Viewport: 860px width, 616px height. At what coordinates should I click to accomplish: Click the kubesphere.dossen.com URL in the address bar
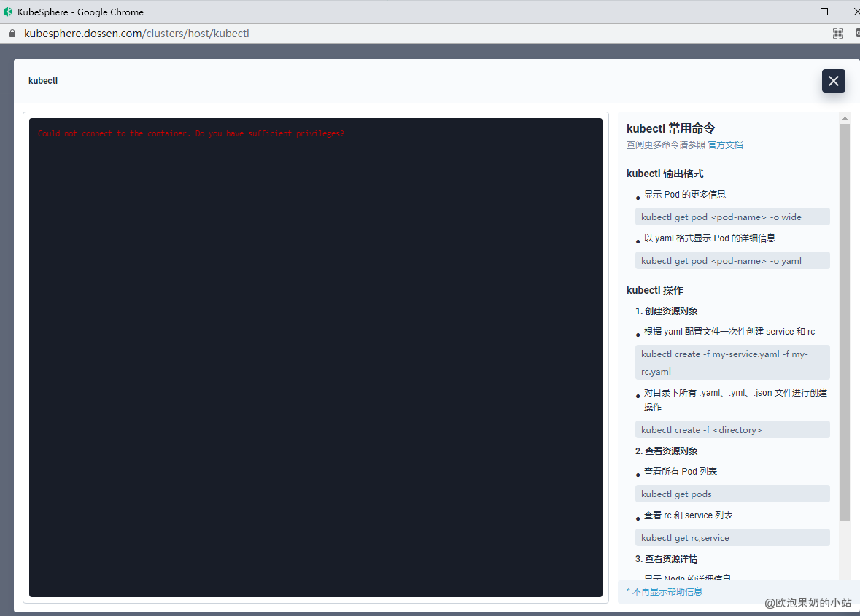[x=136, y=34]
